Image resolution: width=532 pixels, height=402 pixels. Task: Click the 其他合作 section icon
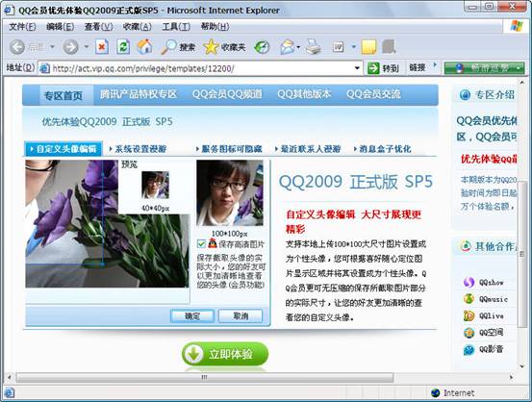[466, 246]
